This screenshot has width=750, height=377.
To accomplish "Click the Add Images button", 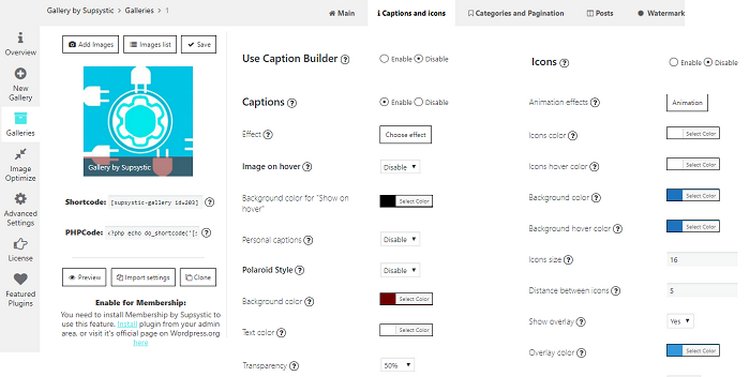I will (90, 44).
